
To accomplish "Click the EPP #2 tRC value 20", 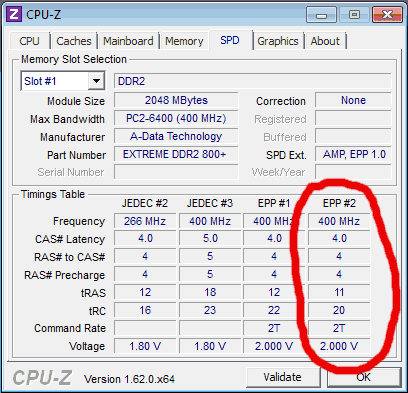I will [339, 310].
